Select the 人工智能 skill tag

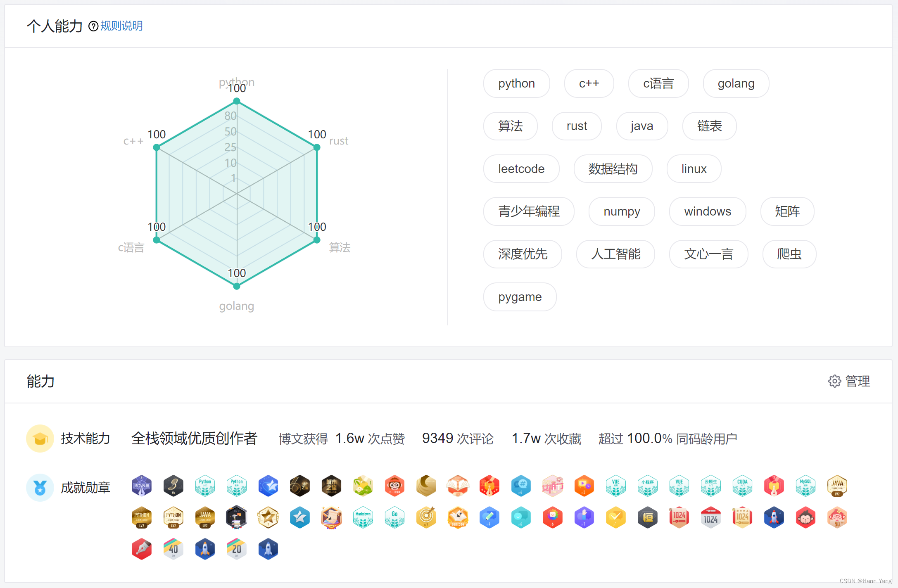pyautogui.click(x=615, y=254)
